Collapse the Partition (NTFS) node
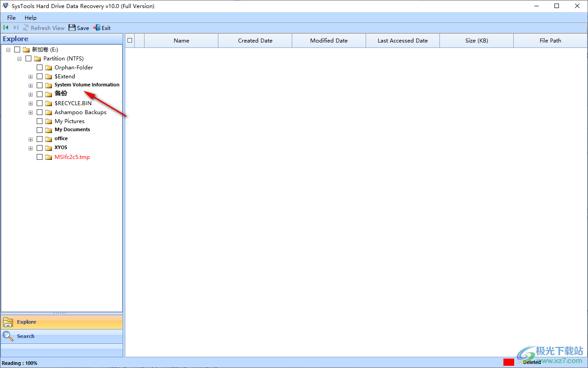588x368 pixels. (20, 59)
